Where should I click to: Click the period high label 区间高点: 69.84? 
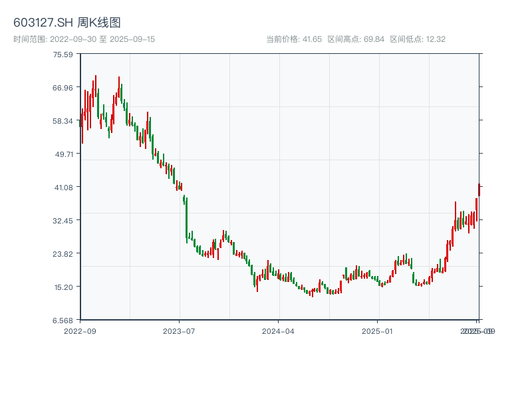point(356,39)
